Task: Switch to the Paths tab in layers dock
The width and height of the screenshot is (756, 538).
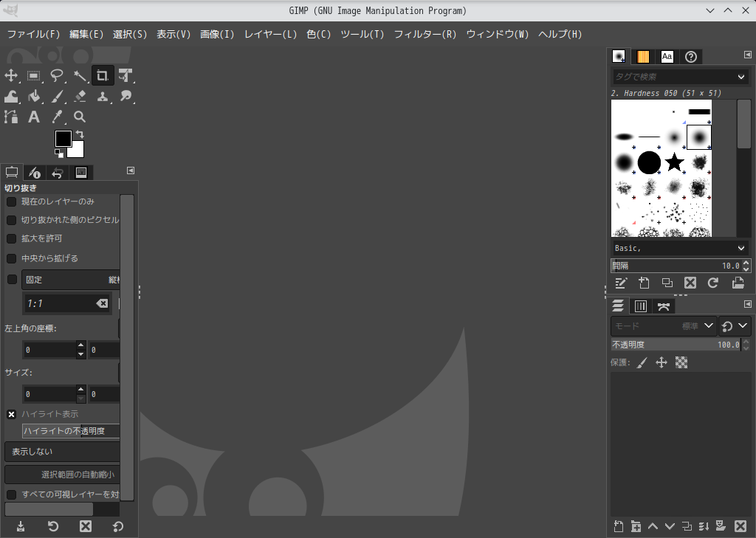Action: [x=664, y=306]
